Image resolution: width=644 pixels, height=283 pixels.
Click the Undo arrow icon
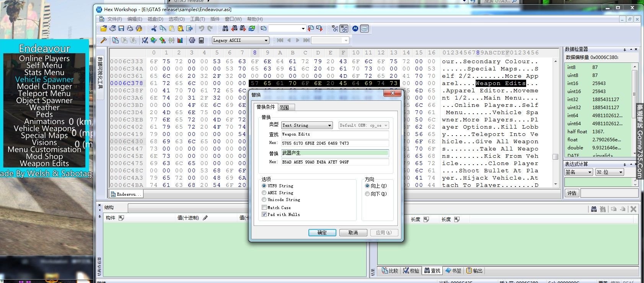click(x=201, y=29)
